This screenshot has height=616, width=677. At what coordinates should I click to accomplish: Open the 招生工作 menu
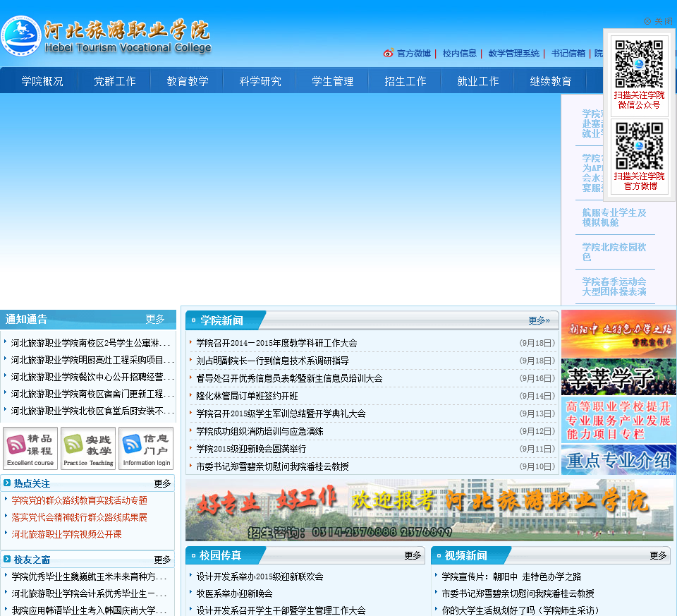click(405, 81)
